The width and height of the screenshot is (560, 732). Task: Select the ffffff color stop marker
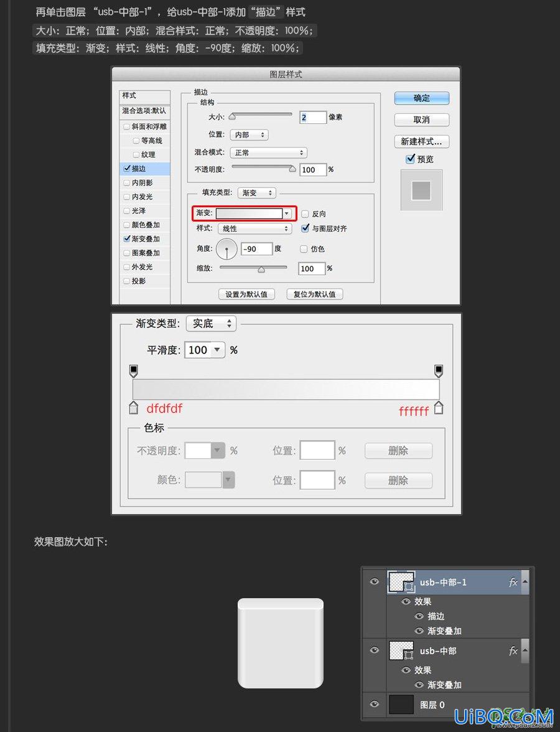click(x=439, y=408)
